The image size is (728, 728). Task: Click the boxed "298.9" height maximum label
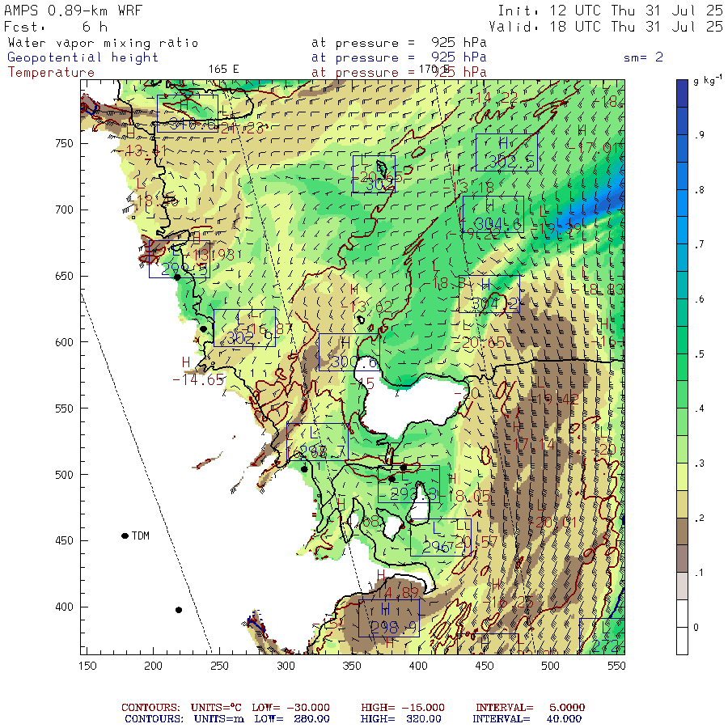[389, 618]
